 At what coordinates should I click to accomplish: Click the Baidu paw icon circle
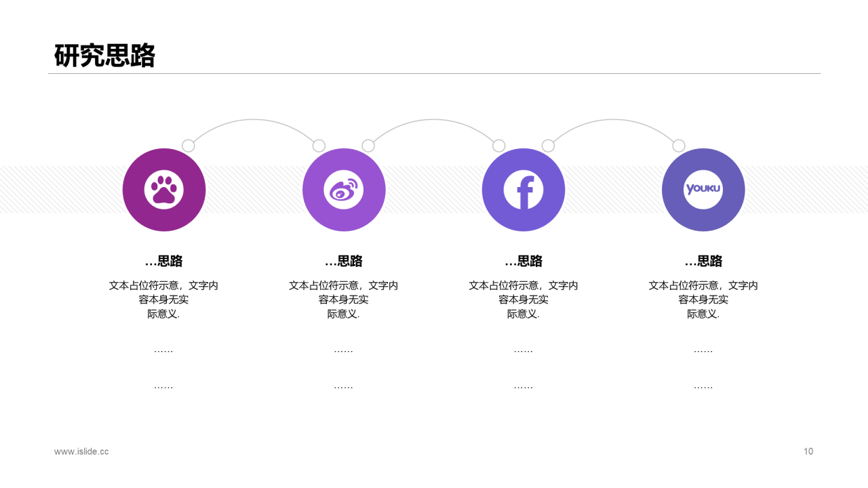(164, 190)
